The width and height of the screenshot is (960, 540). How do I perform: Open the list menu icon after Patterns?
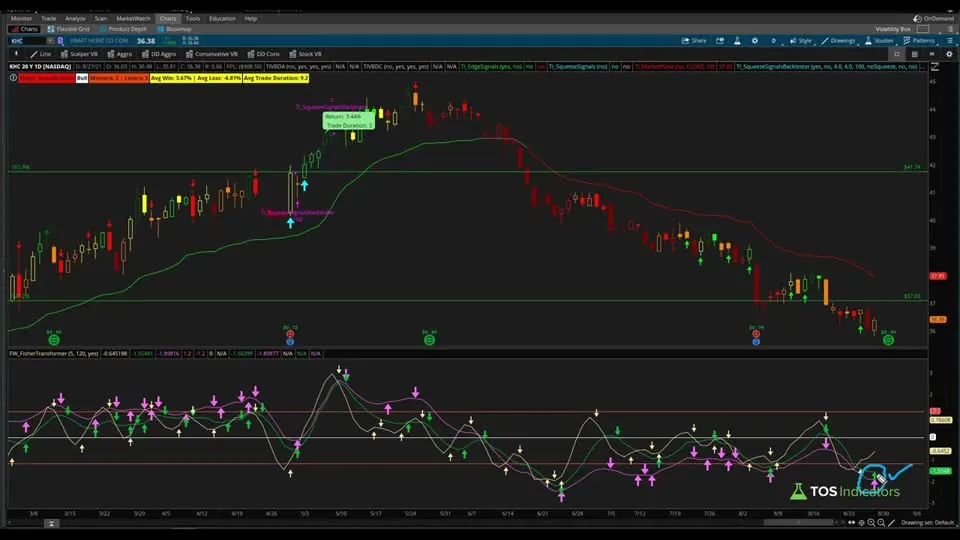[x=950, y=40]
